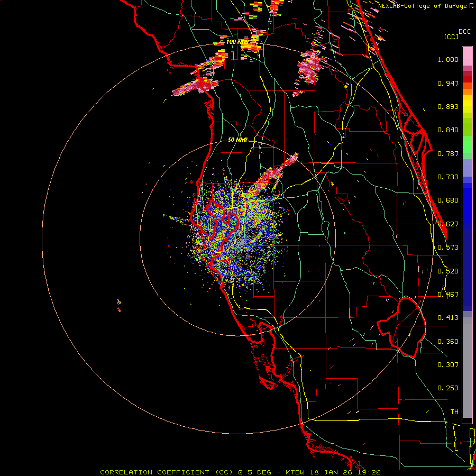
Task: Select the 0.360 scale value
Action: [x=448, y=342]
